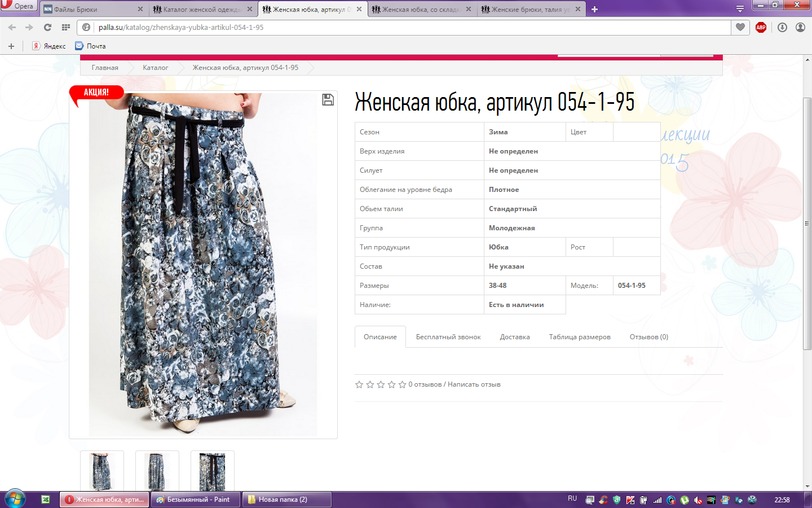The image size is (812, 508).
Task: Show site information globe icon
Action: 86,27
